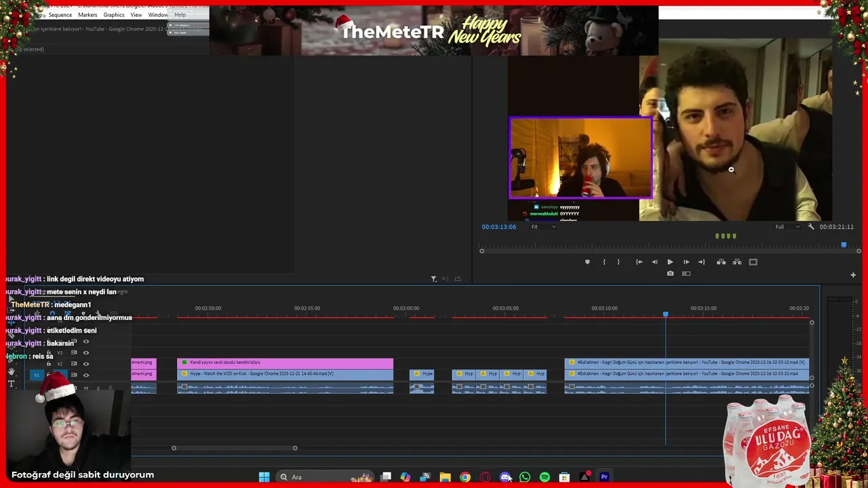Click the safe margins button beside Extract

pos(753,262)
